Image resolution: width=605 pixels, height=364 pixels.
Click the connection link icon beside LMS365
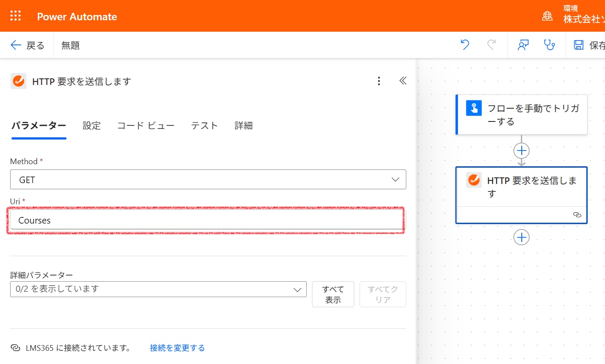(x=15, y=348)
